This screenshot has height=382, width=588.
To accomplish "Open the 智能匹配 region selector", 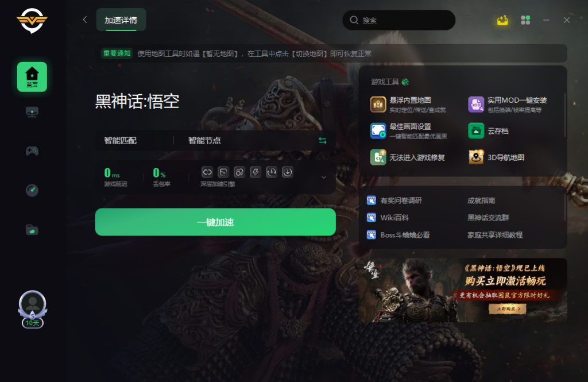I will coord(121,141).
